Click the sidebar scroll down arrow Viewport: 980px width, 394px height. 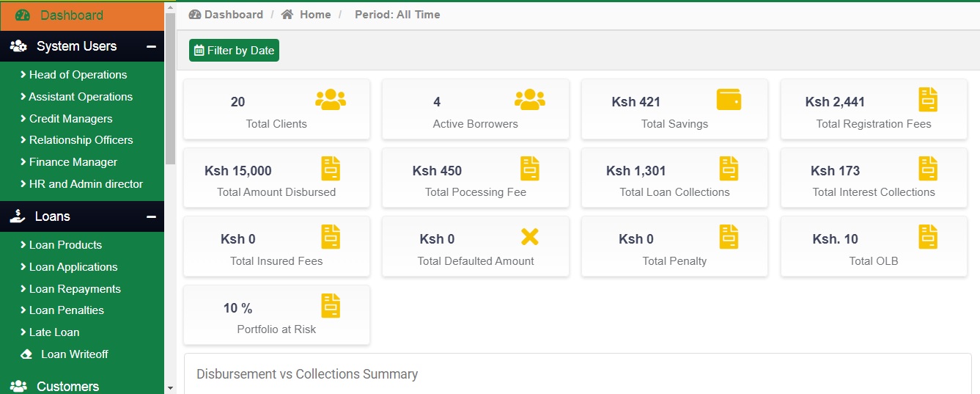170,387
